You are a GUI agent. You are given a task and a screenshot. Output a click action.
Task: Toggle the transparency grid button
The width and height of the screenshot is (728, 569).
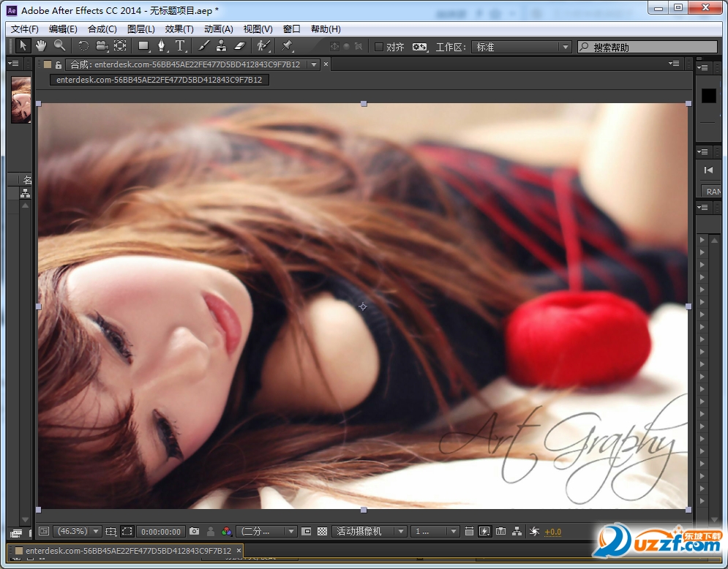[x=322, y=532]
